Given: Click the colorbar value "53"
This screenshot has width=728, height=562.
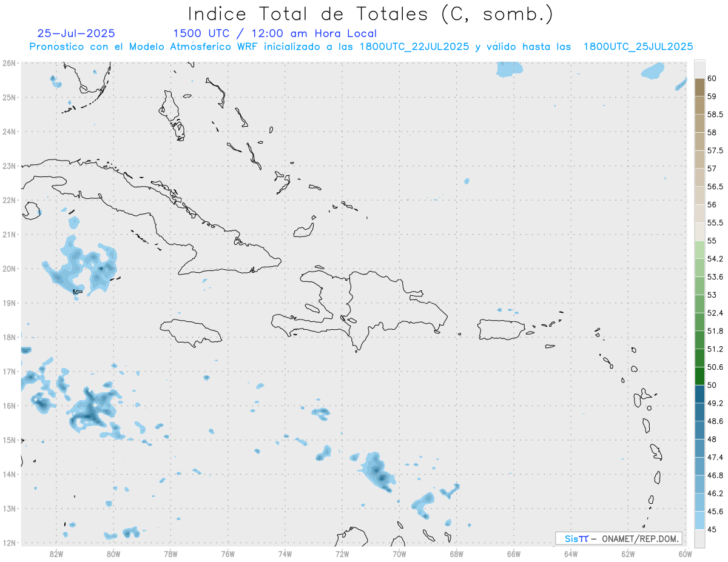Looking at the screenshot, I should point(712,295).
